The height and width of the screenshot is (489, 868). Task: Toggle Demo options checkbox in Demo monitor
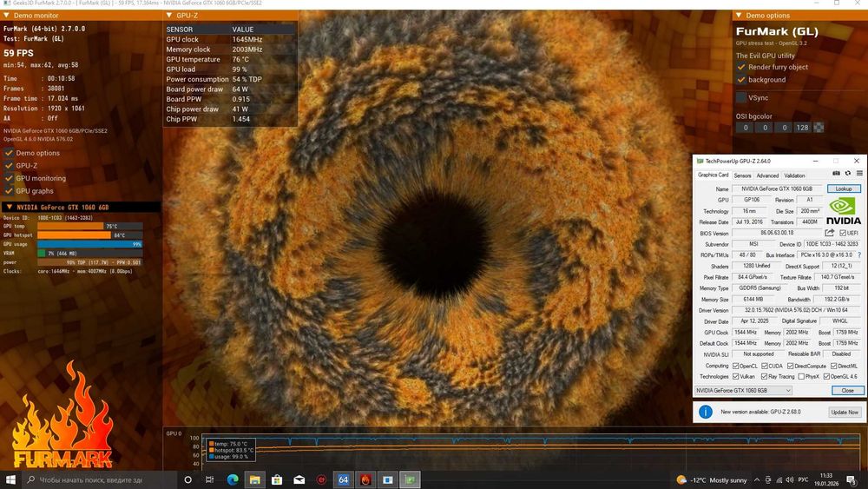9,153
